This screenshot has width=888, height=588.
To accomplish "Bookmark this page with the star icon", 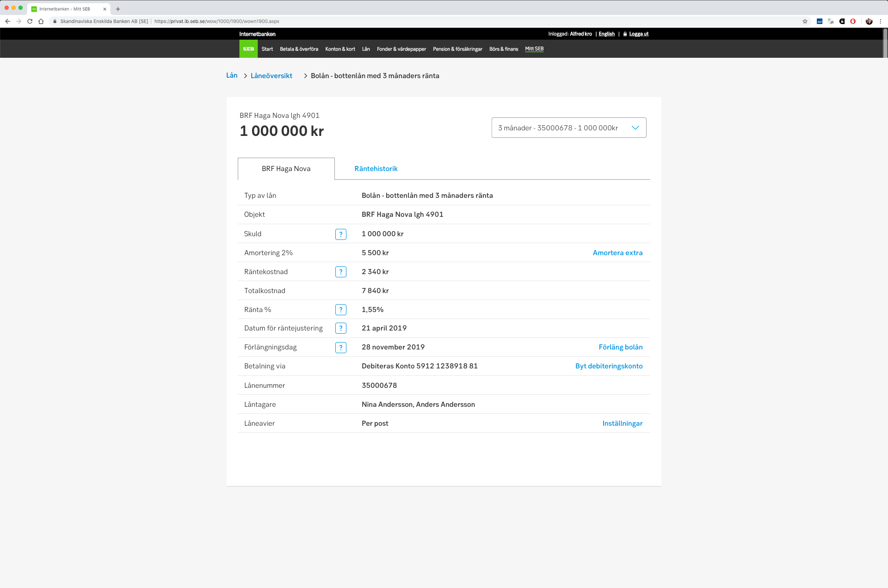I will (x=805, y=21).
